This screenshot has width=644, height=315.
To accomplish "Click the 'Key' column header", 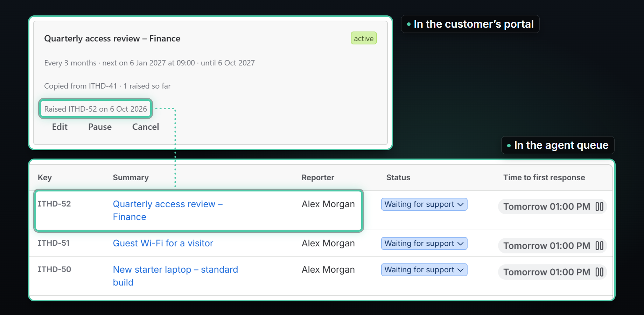I will 45,177.
